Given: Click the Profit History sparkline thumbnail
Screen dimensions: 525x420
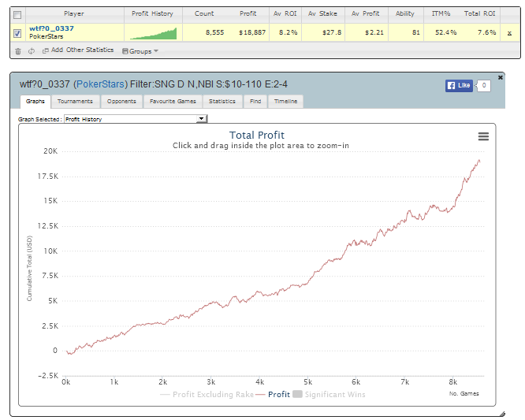Looking at the screenshot, I should click(x=153, y=33).
